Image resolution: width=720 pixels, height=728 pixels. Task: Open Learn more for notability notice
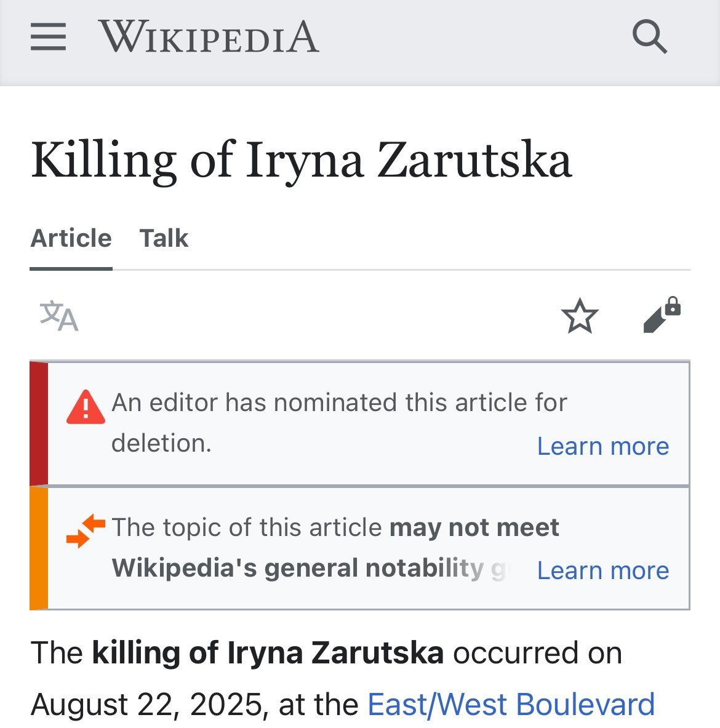click(602, 570)
